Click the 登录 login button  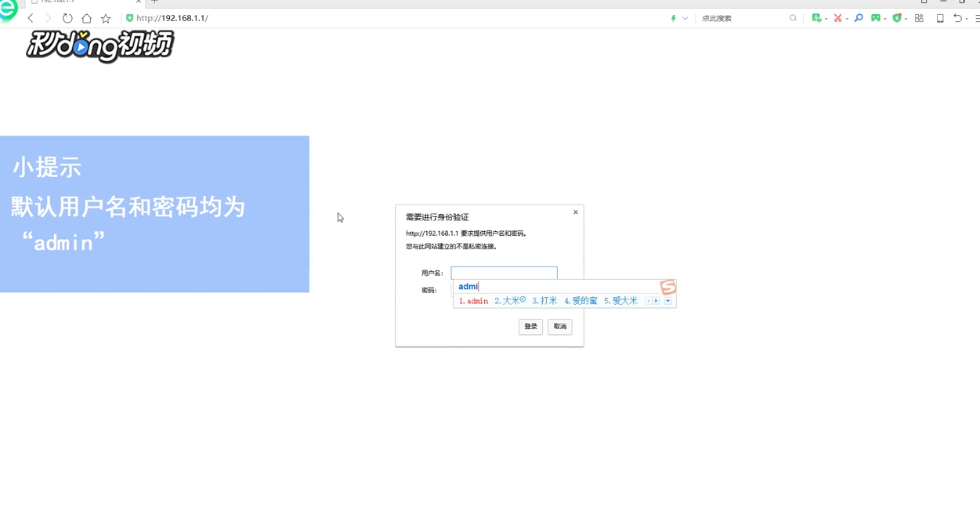530,327
